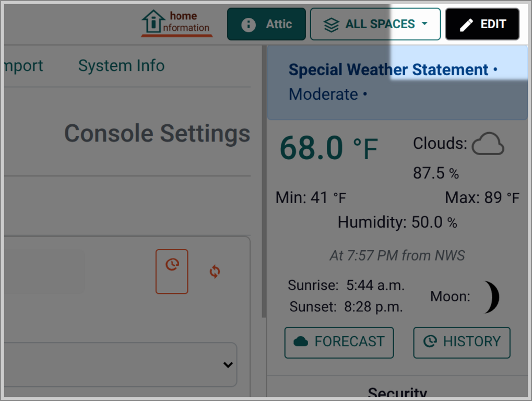
Task: Click the cloud icon in FORECAST button
Action: coord(301,341)
